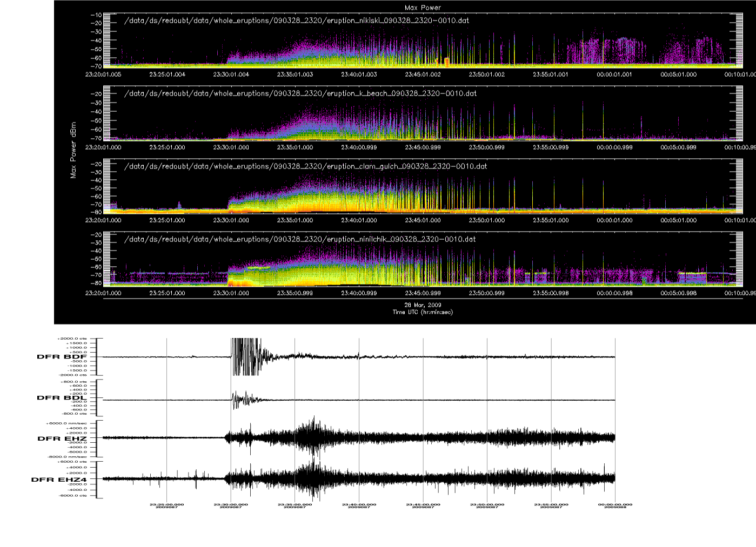Click the -80 tick on ninilchik power axis
756x547 pixels.
[x=97, y=283]
